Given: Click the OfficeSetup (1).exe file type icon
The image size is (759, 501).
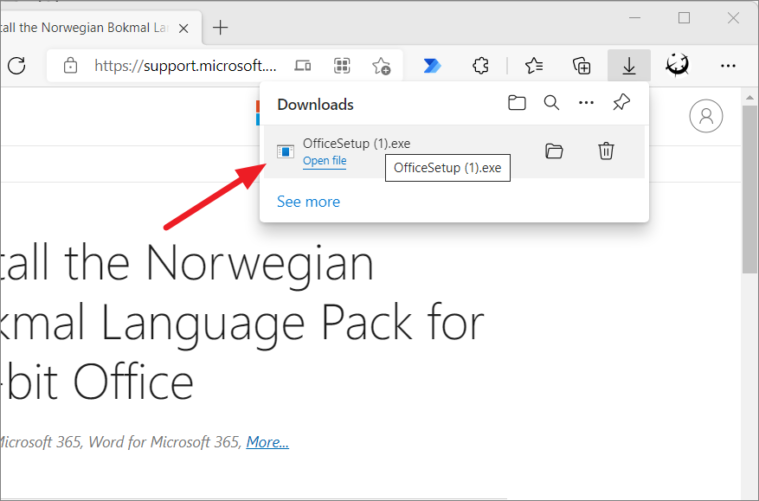Looking at the screenshot, I should (x=285, y=151).
